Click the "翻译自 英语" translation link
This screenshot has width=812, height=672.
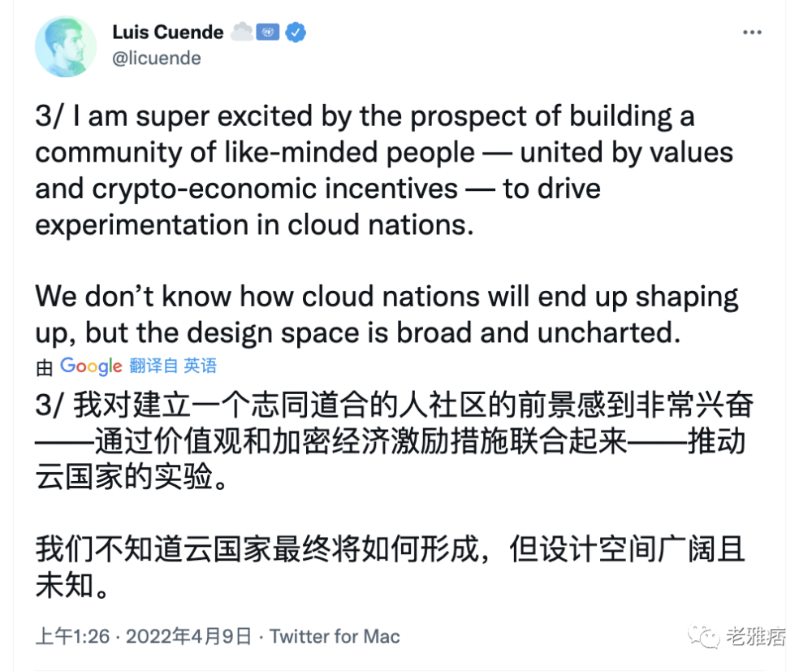(x=173, y=366)
